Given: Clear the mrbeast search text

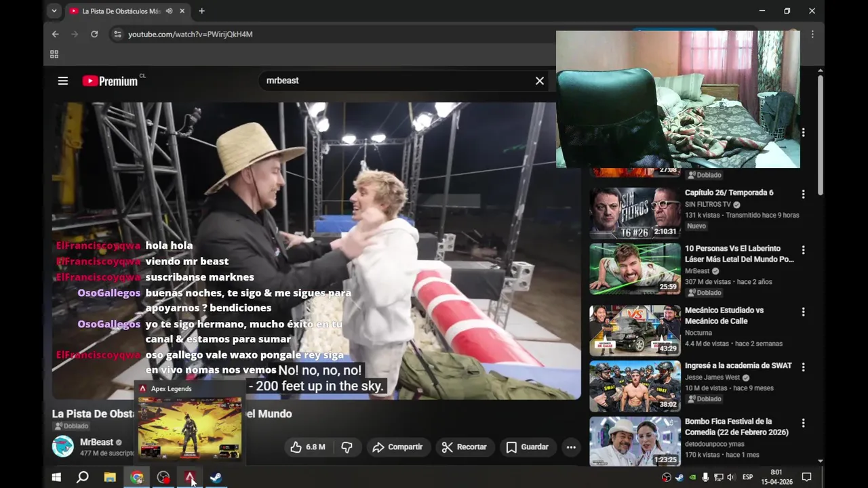Looking at the screenshot, I should tap(540, 81).
